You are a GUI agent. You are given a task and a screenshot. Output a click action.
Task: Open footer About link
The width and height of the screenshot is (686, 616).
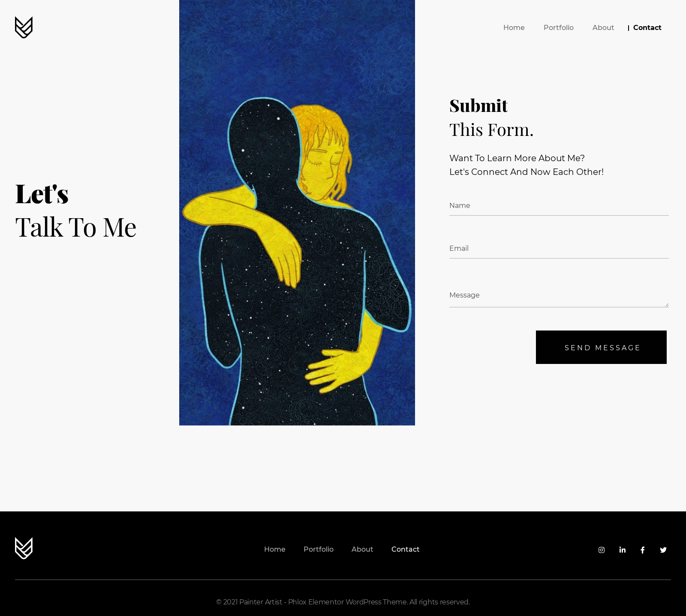point(362,549)
